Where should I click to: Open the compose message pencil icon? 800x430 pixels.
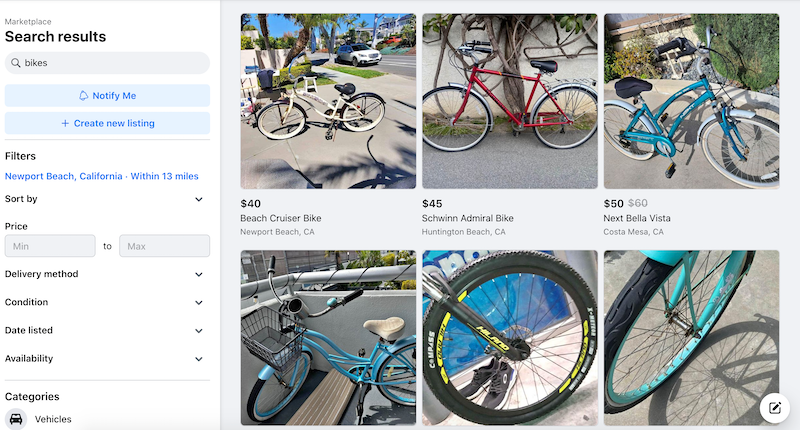pyautogui.click(x=774, y=407)
